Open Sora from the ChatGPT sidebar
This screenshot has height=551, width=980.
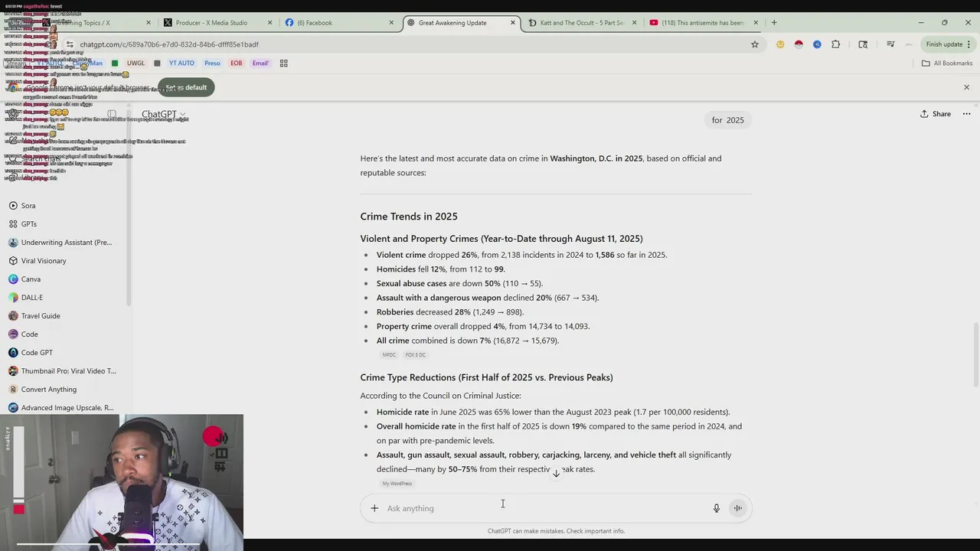(28, 206)
